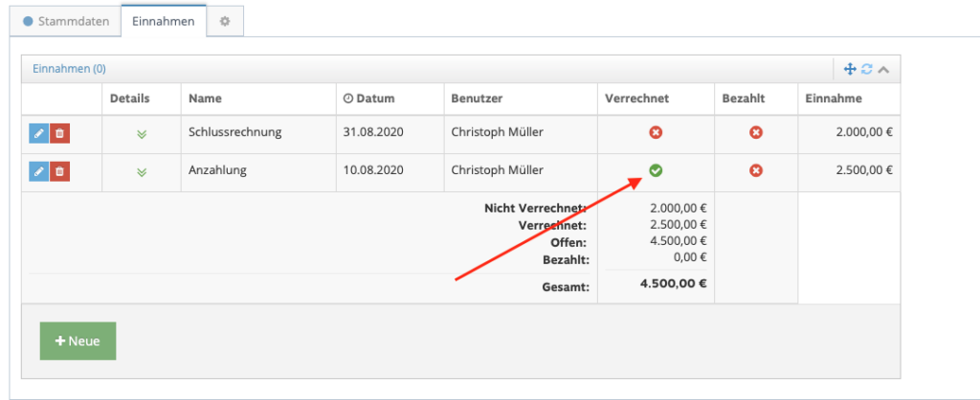Viewport: 980px width, 400px height.
Task: Delete the Schlussrechnung row using trash icon
Action: pos(59,133)
